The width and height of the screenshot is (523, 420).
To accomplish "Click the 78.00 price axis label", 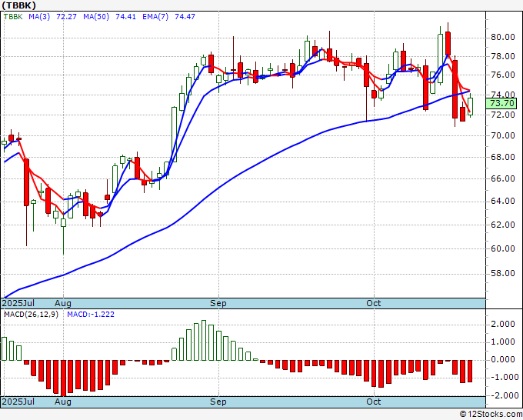I will 503,56.
